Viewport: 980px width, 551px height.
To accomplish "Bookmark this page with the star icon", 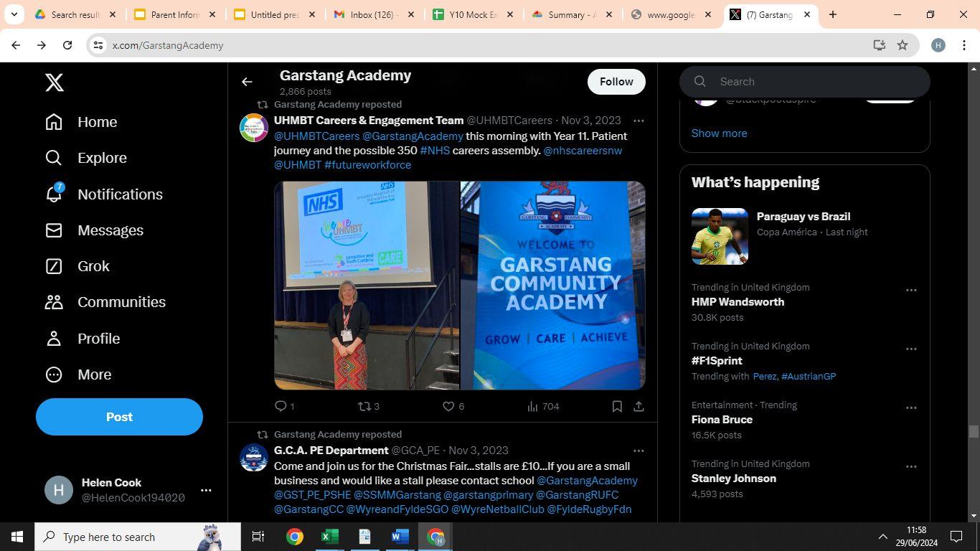I will (903, 45).
